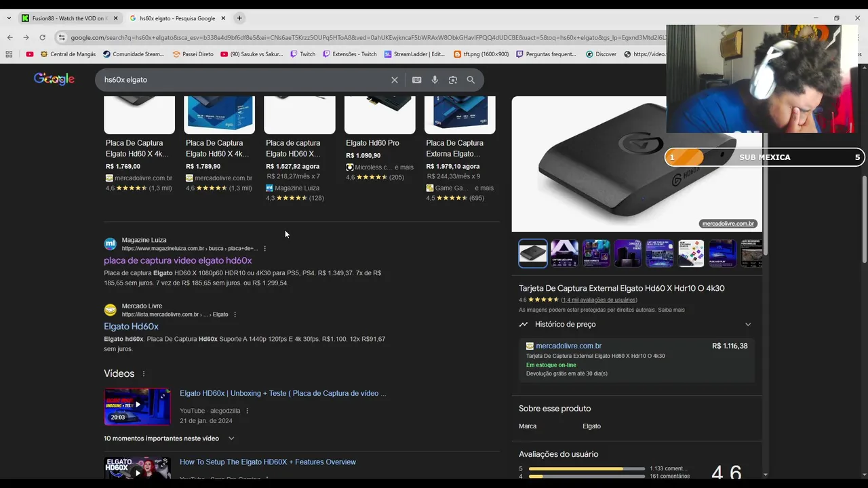Screen dimensions: 868x488
Task: Click the 5-star rating bar with 1.133 comments
Action: (x=587, y=468)
